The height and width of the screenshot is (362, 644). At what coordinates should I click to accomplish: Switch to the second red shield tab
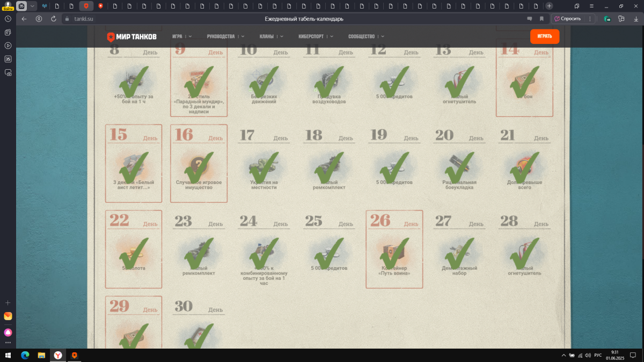pos(100,6)
